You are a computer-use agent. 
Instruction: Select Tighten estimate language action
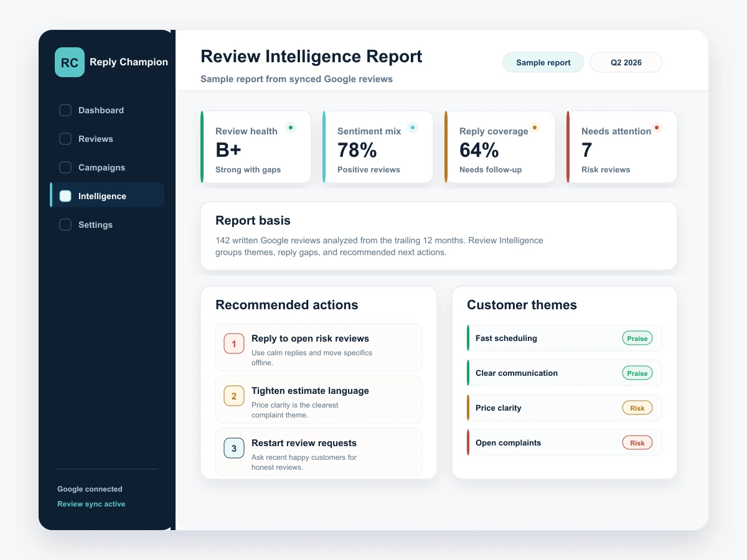click(x=319, y=399)
